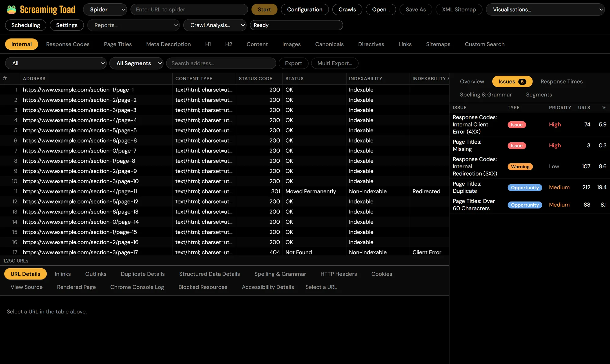Open the All filter dropdown
The image size is (610, 364).
coord(56,63)
